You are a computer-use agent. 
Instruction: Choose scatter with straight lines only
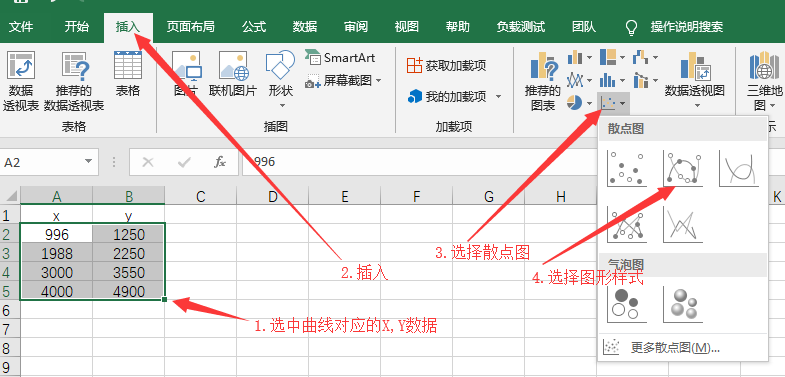coord(683,224)
